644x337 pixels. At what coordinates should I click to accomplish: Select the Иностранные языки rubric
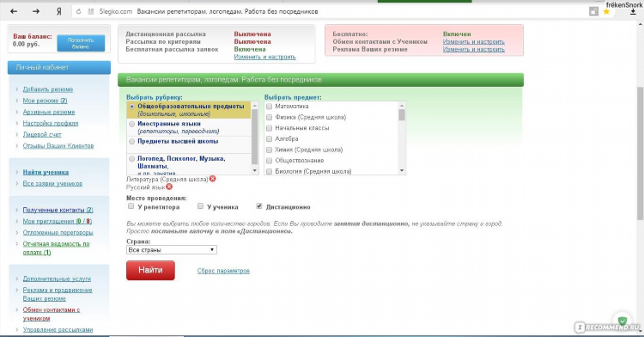[132, 124]
